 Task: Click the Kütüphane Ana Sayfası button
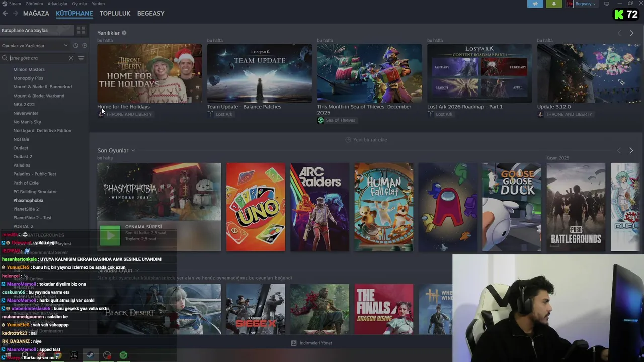(37, 30)
